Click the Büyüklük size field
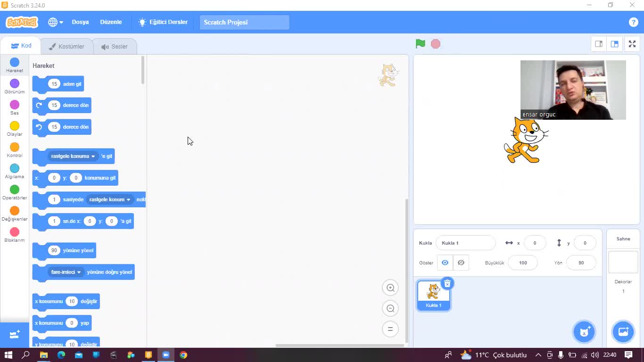Viewport: 644px width, 362px height. point(523,263)
